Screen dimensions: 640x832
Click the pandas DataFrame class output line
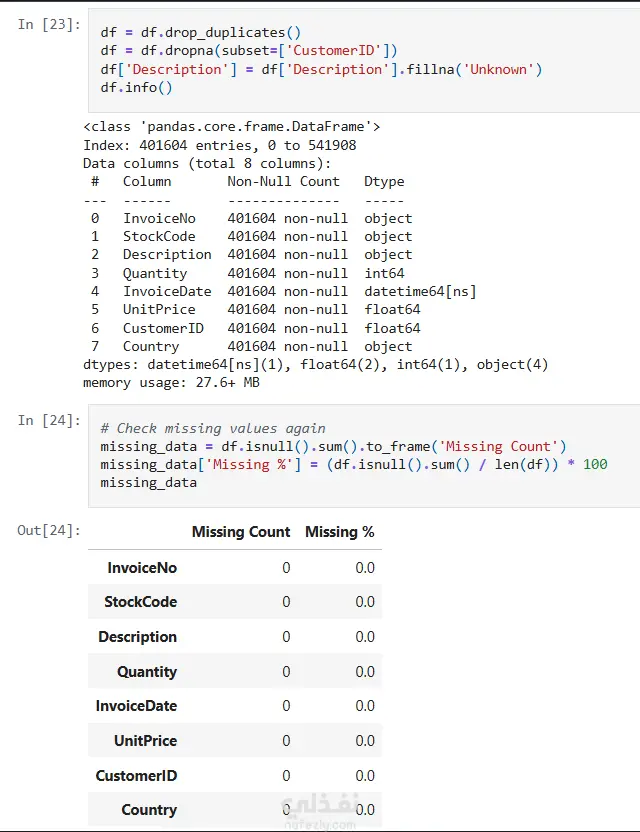231,127
